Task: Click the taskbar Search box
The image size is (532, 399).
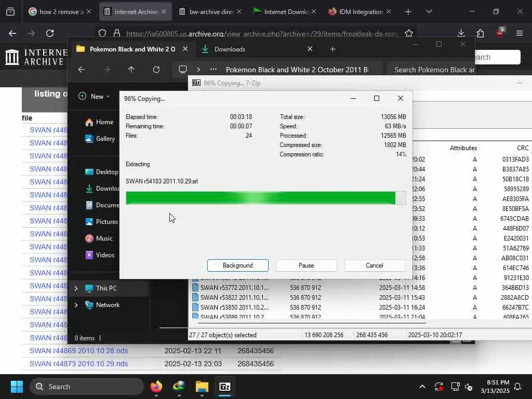Action: 87,387
